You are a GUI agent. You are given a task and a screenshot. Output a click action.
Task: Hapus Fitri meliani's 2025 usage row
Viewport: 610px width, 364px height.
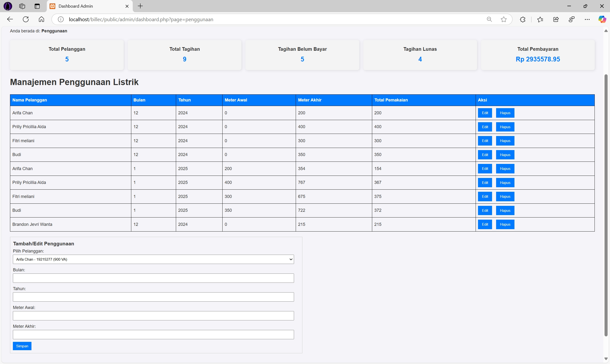click(505, 197)
